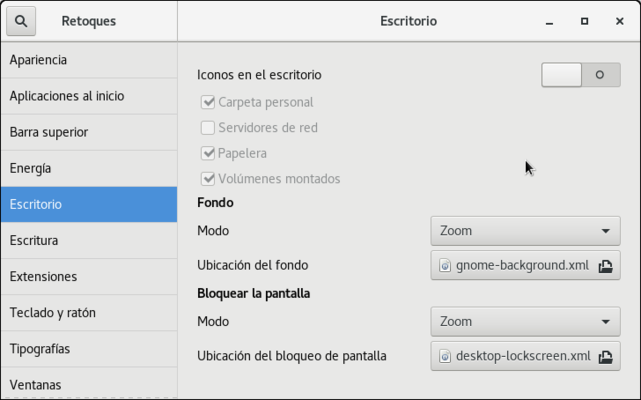Image resolution: width=641 pixels, height=400 pixels.
Task: Click the search magnifier icon
Action: (x=22, y=21)
